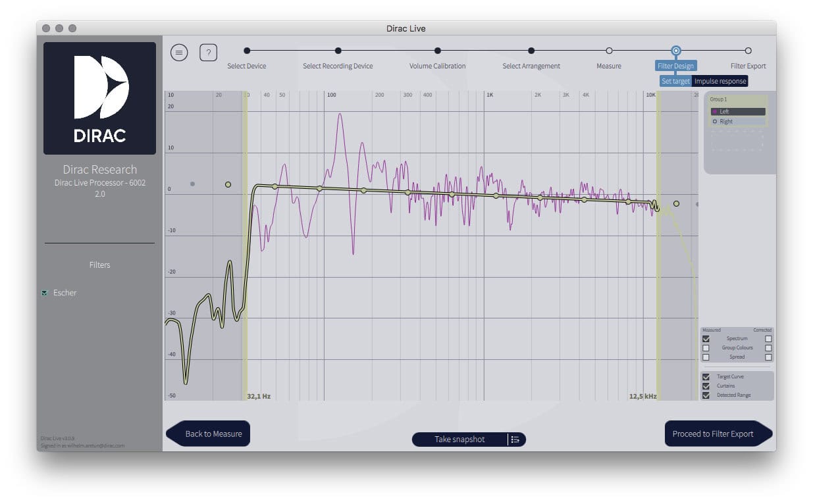The width and height of the screenshot is (813, 504).
Task: Open the hamburger menu icon
Action: (179, 53)
